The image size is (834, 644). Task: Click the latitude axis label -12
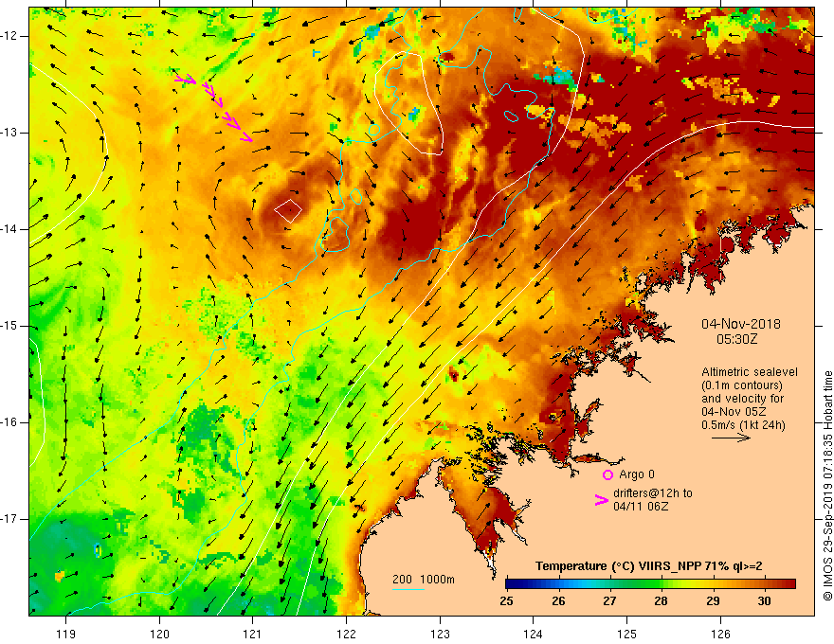(x=9, y=36)
